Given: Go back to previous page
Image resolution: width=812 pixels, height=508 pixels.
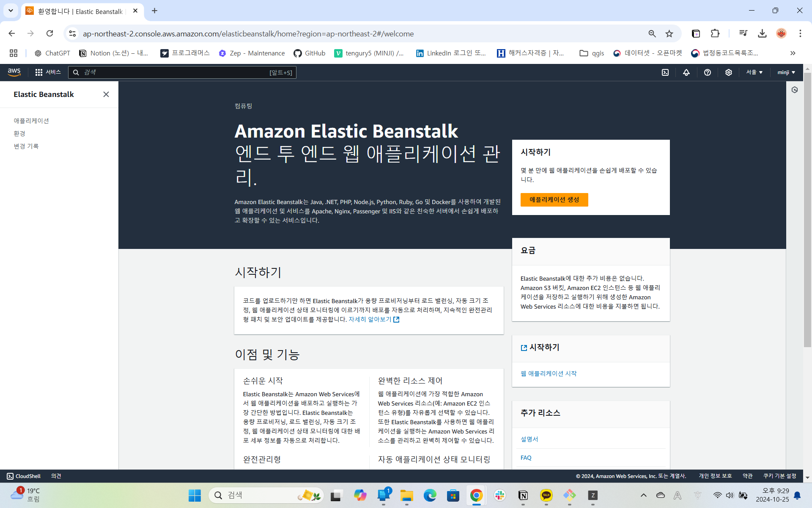Looking at the screenshot, I should coord(12,33).
